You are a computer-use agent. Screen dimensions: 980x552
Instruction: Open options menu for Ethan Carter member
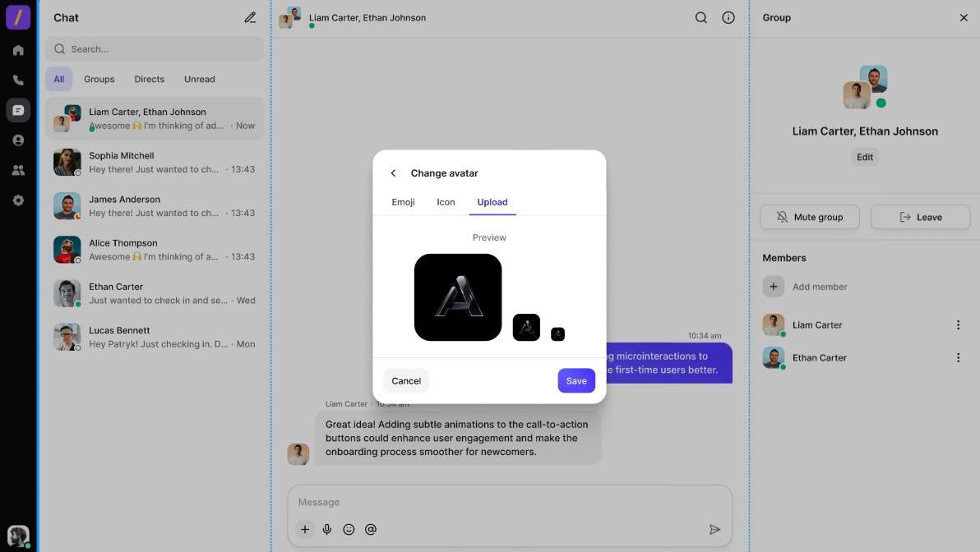[958, 358]
